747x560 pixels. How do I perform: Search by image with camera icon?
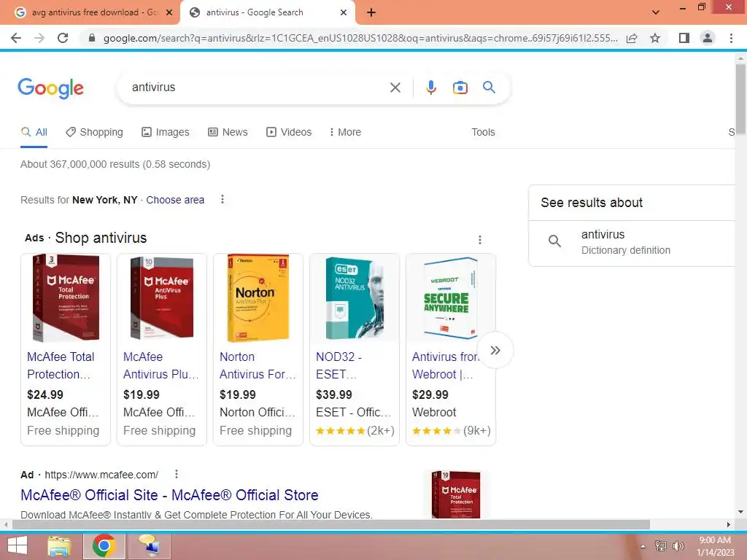coord(460,87)
